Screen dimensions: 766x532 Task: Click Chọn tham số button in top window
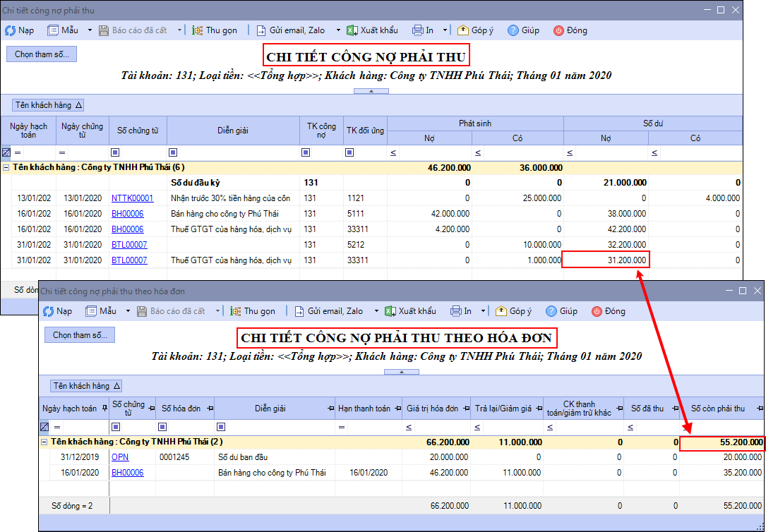tap(42, 54)
